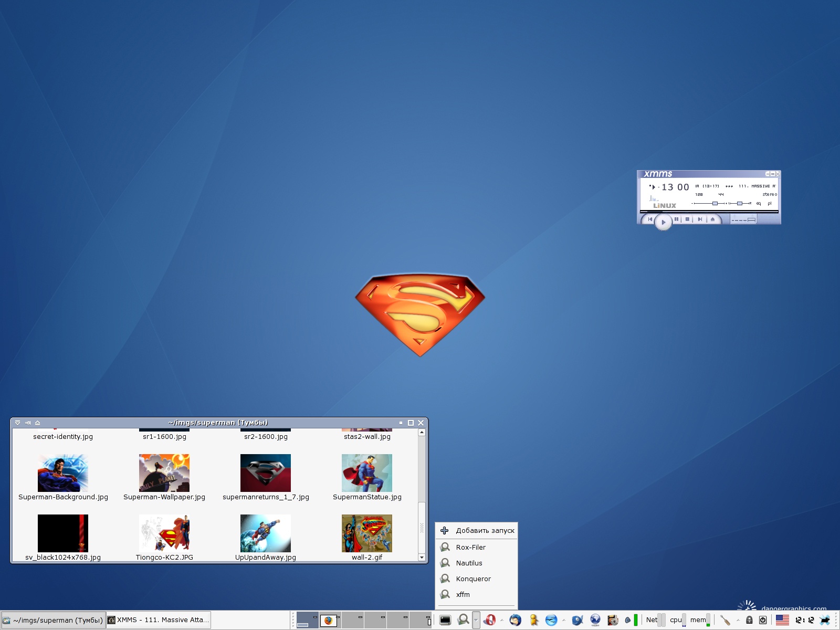Viewport: 840px width, 630px height.
Task: Click the film reel media player launcher
Action: tap(612, 620)
